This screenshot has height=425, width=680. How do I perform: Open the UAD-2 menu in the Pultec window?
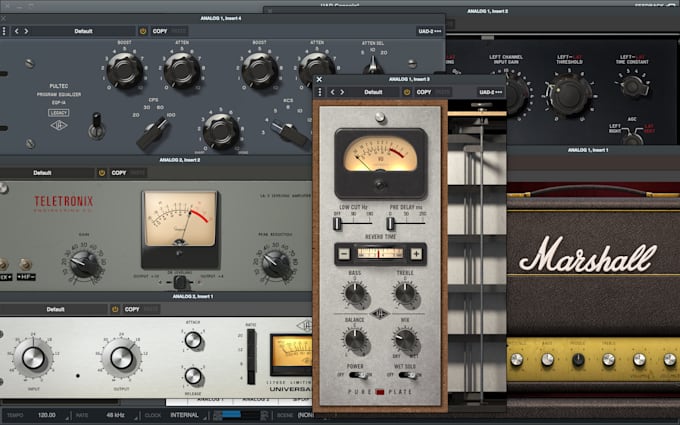click(x=430, y=31)
